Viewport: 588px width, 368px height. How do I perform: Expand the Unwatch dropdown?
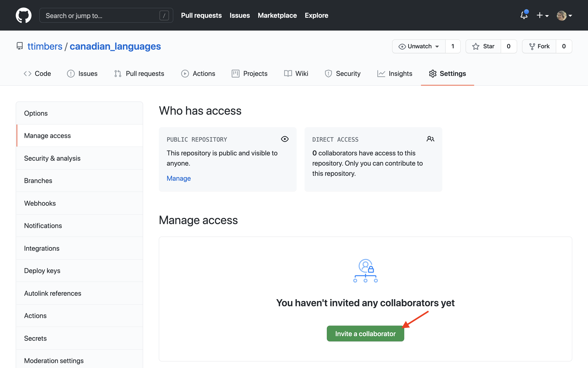point(419,46)
